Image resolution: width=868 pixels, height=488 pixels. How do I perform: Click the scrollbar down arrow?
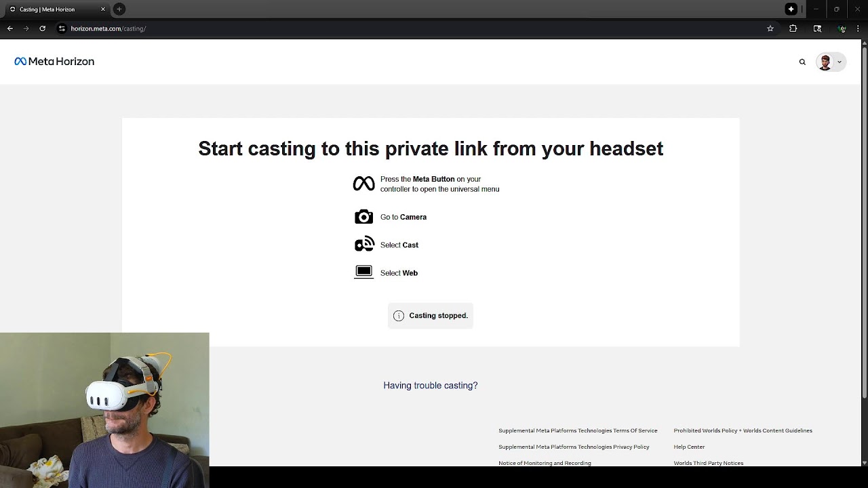(864, 462)
